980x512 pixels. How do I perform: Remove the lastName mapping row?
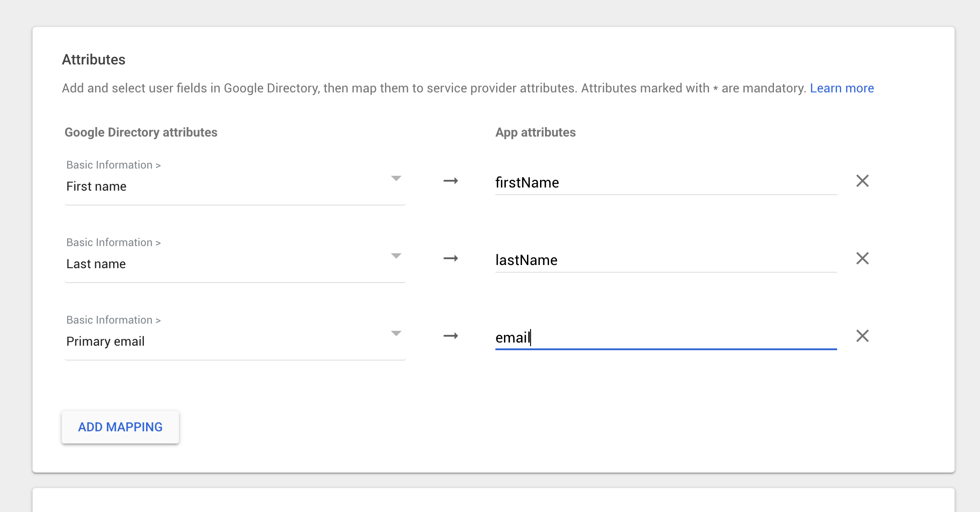pos(862,258)
